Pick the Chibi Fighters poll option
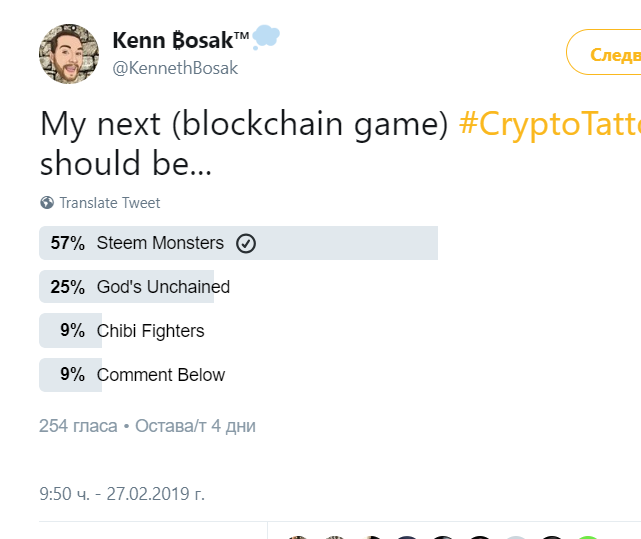Screen dimensions: 641x539 [x=150, y=331]
